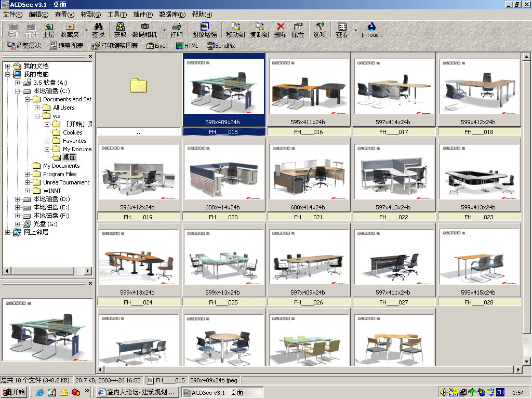Open the 数据库(D) menu
532x399 pixels.
point(172,15)
